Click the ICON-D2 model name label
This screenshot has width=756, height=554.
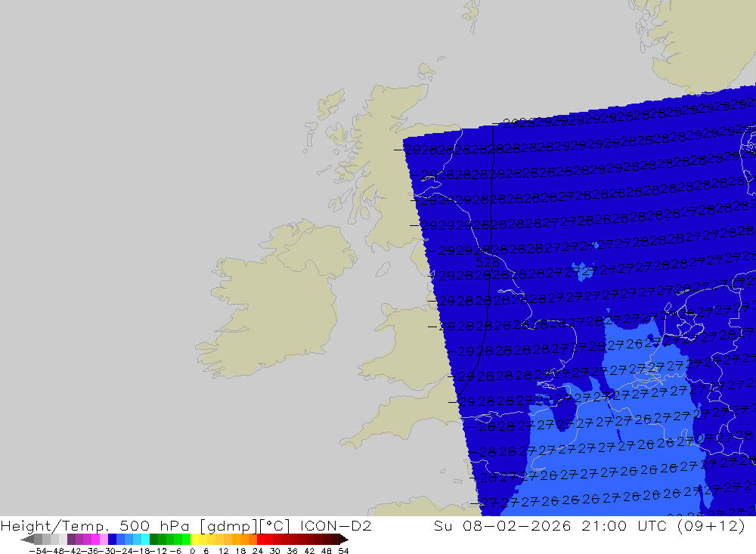click(x=336, y=525)
